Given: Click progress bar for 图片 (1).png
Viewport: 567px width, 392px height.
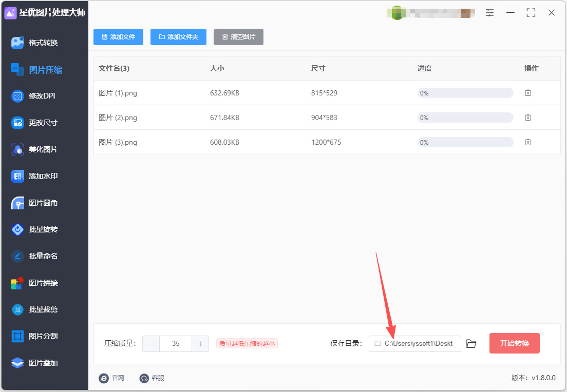Looking at the screenshot, I should click(x=465, y=93).
